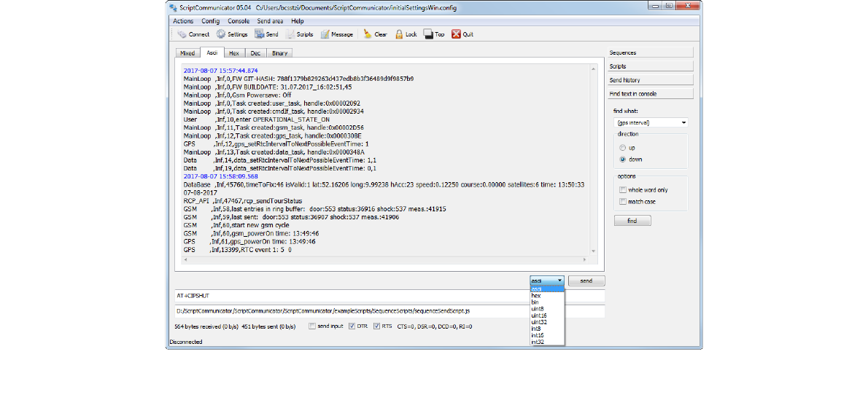Switch to the Dec tab
The width and height of the screenshot is (868, 408).
pos(256,53)
